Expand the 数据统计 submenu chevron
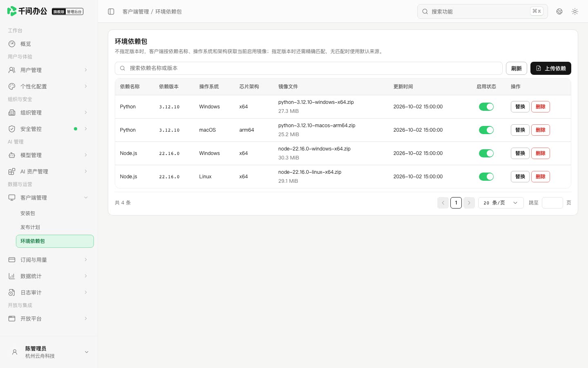Image resolution: width=588 pixels, height=368 pixels. pos(86,276)
